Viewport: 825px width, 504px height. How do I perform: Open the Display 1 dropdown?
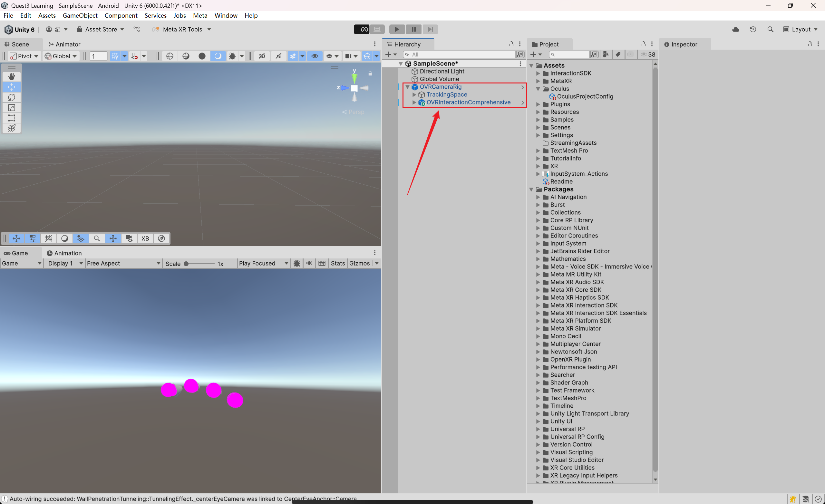tap(65, 264)
